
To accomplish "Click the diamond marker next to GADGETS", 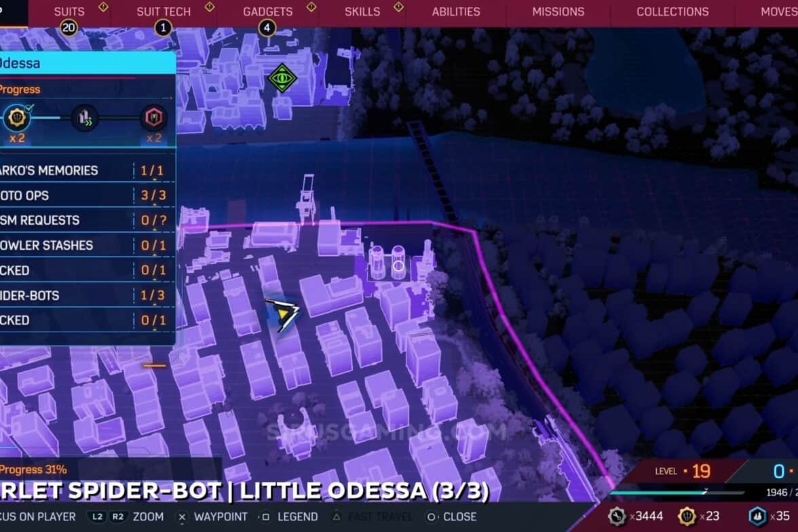I will (x=311, y=7).
